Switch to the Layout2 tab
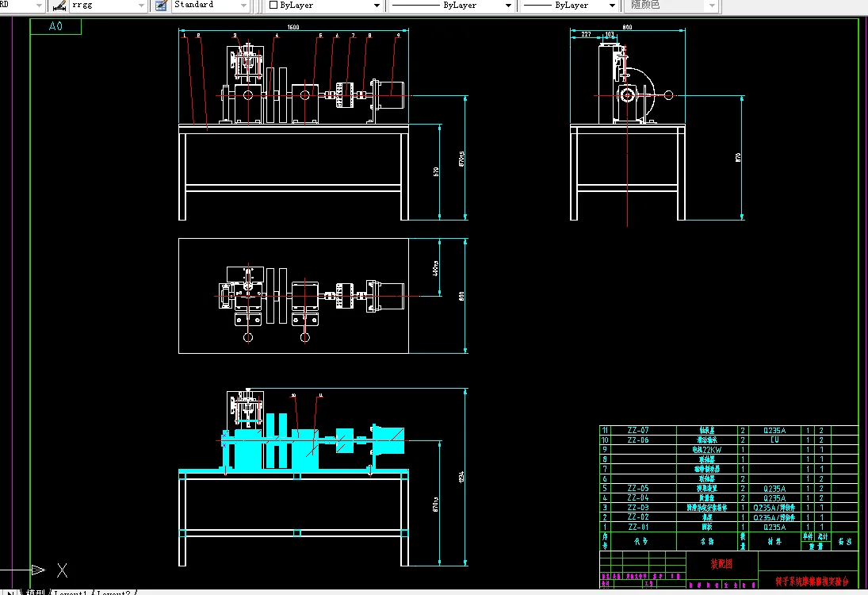This screenshot has width=868, height=595. pos(113,593)
